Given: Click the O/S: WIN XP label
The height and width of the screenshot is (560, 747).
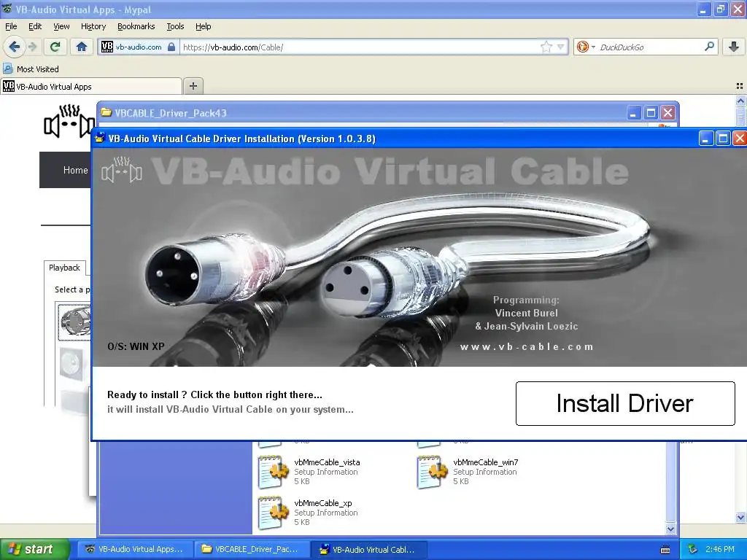Looking at the screenshot, I should (136, 346).
